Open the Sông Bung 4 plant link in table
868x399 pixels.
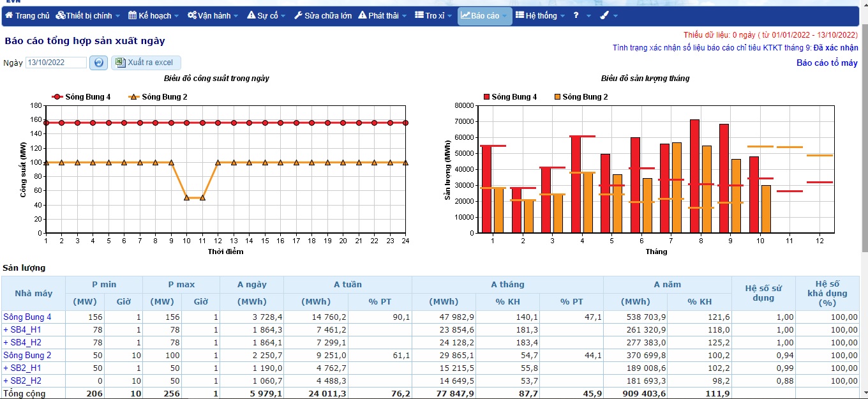click(x=27, y=317)
